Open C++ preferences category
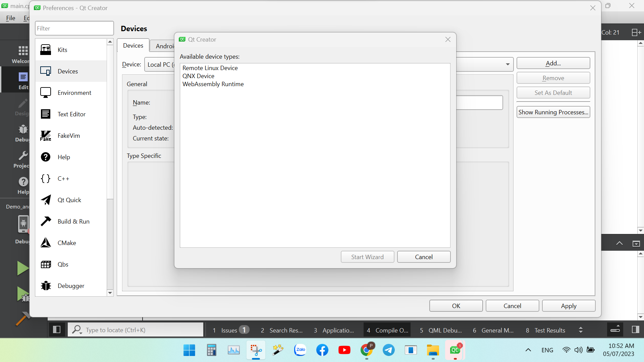Screen dimensions: 644x362 pyautogui.click(x=71, y=178)
